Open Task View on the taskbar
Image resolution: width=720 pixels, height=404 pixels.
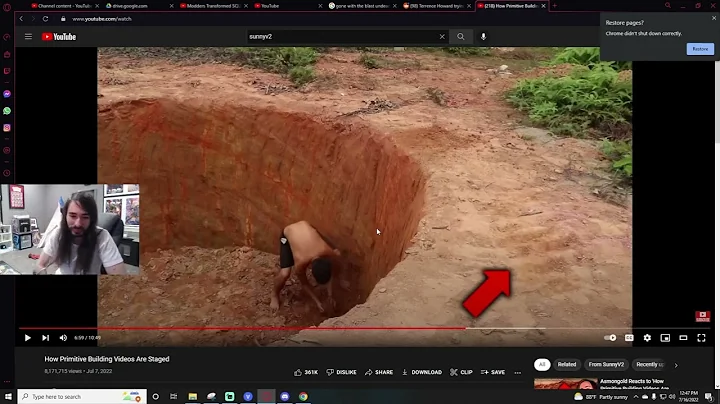click(x=174, y=396)
